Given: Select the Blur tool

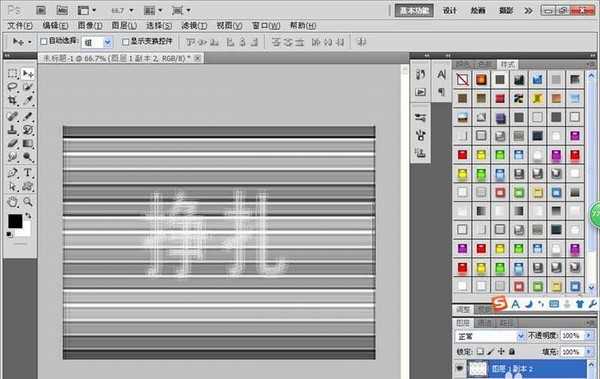Looking at the screenshot, I should click(x=12, y=157).
